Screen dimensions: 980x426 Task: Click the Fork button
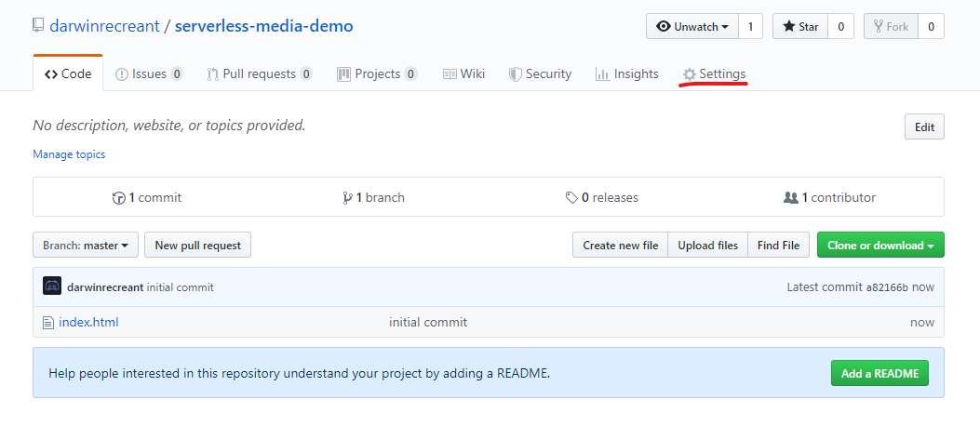click(x=891, y=26)
